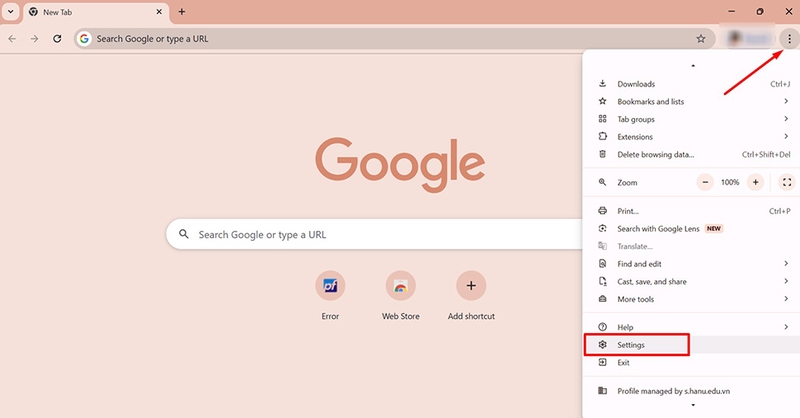Enter fullscreen with the fullscreen icon
Screen dimensions: 800x418
pyautogui.click(x=787, y=182)
